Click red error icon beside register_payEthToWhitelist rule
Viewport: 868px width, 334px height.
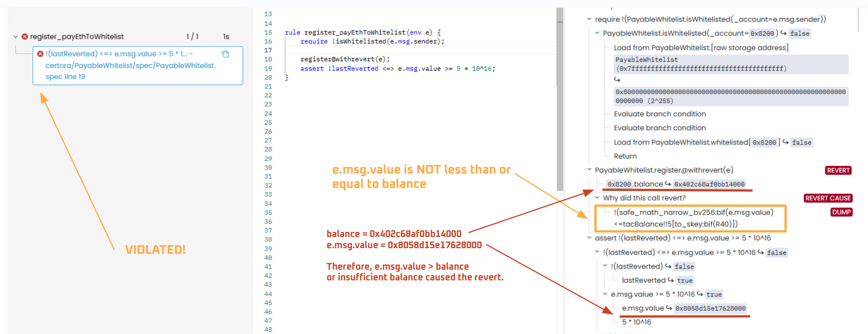(24, 37)
